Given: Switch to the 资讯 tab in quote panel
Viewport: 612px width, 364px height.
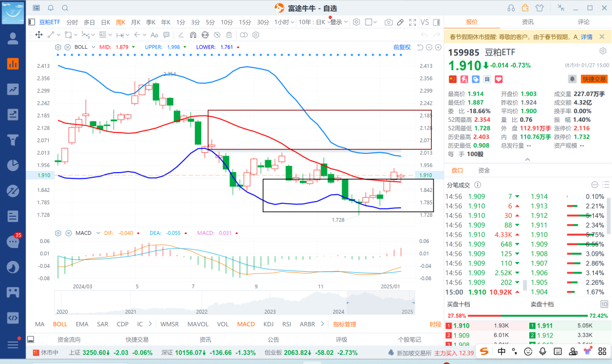Looking at the screenshot, I should 527,22.
